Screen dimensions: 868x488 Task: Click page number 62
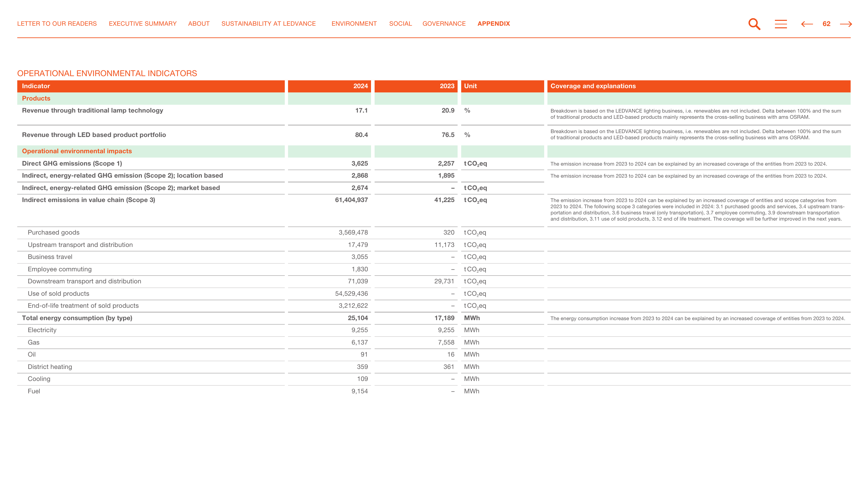click(x=826, y=24)
